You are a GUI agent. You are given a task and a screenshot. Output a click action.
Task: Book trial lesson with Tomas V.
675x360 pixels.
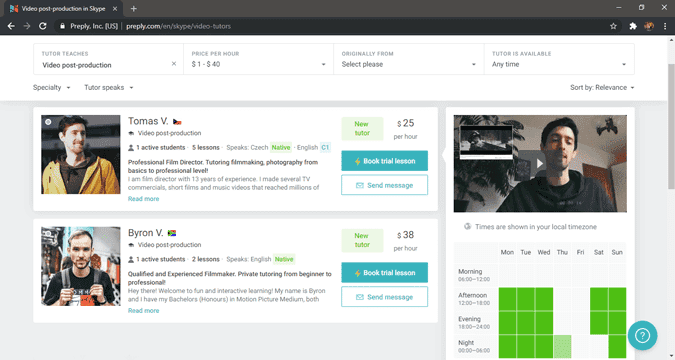(384, 161)
